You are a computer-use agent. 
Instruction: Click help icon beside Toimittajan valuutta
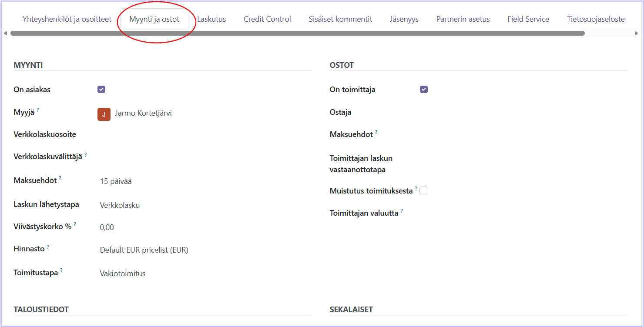402,211
